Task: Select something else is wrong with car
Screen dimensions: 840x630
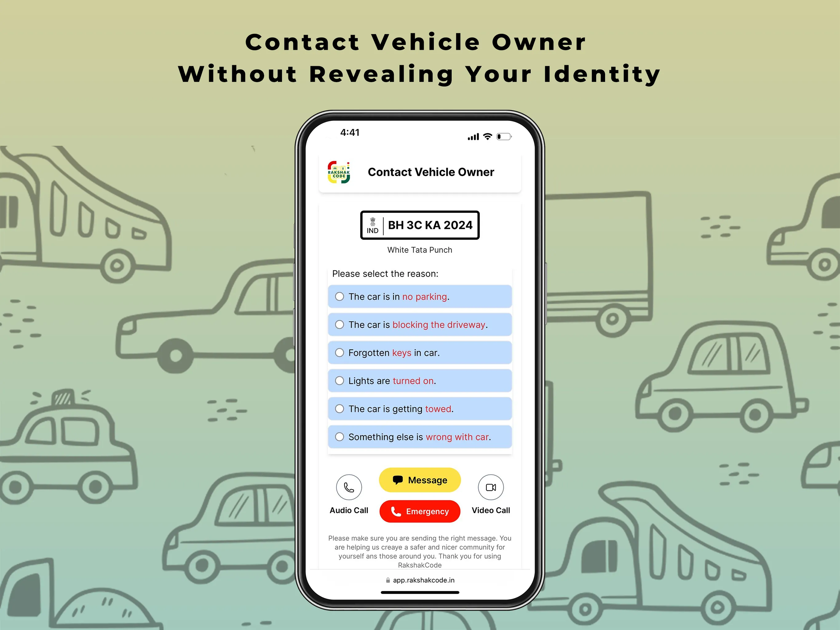Action: coord(339,437)
